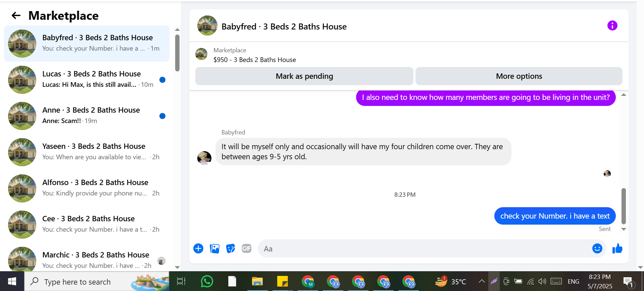Viewport: 644px width, 291px height.
Task: Open the emoji picker
Action: pos(597,248)
